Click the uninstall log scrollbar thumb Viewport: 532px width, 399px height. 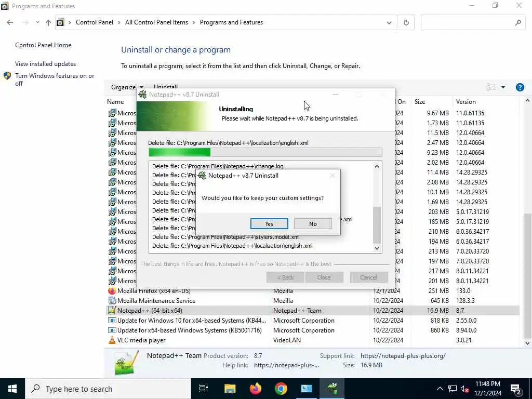tap(377, 224)
